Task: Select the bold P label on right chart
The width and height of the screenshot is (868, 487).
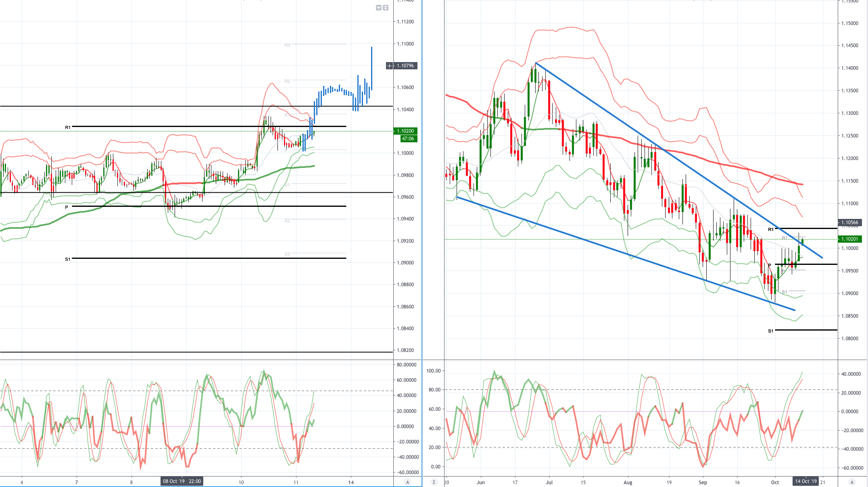Action: [770, 265]
